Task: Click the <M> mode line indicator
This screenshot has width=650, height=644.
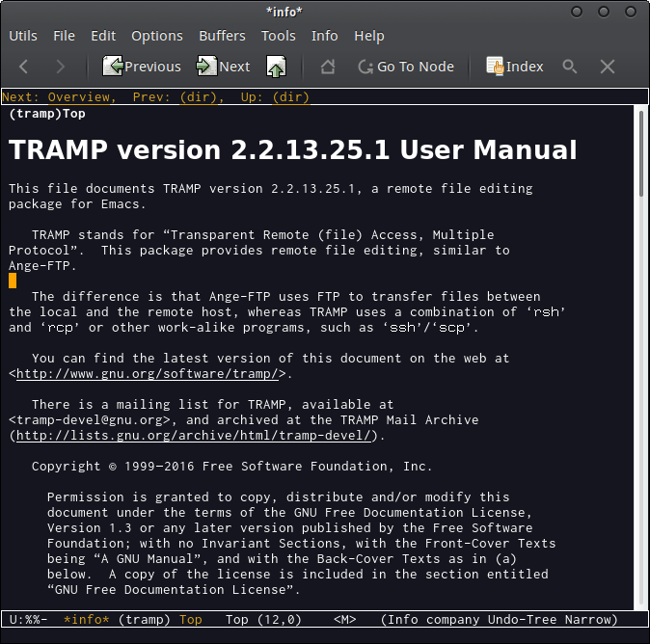Action: [345, 620]
